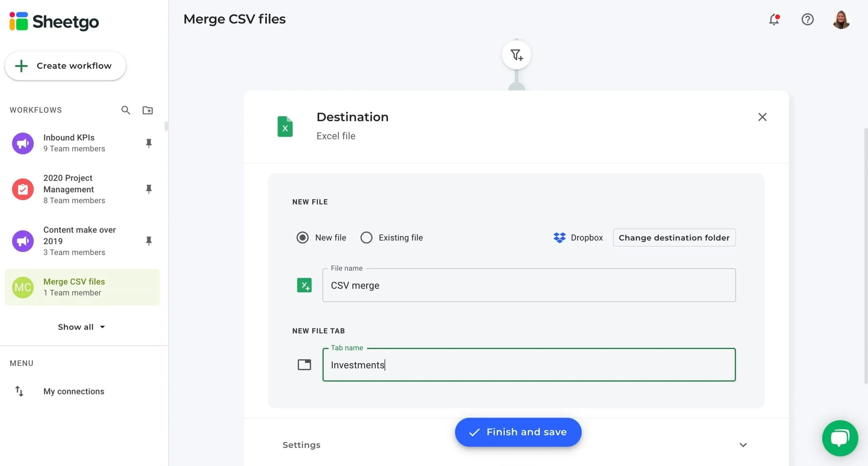
Task: Click the filter icon above the Destination card
Action: 516,55
